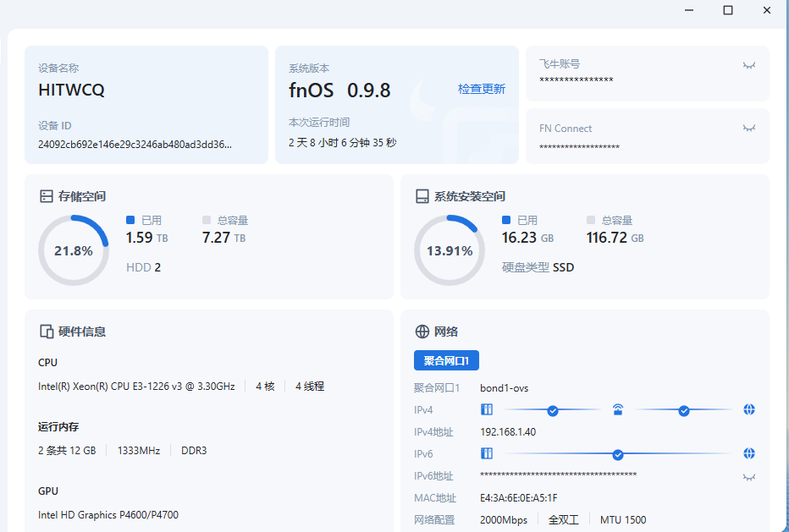The height and width of the screenshot is (532, 789).
Task: Click the Intel HD Graphics P4600/P4700 text
Action: pyautogui.click(x=108, y=515)
